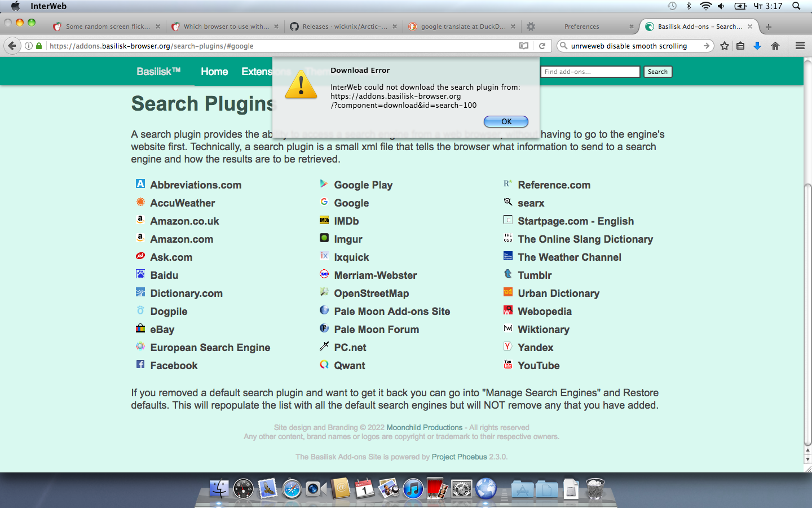Image resolution: width=812 pixels, height=508 pixels.
Task: Open Mail from the Dock
Action: tap(268, 488)
